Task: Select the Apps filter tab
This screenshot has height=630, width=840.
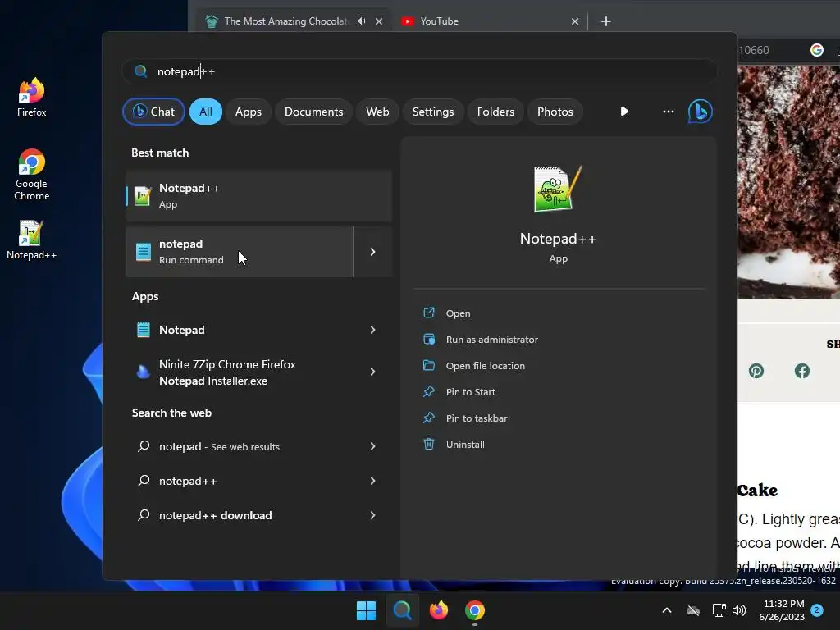Action: pos(248,112)
